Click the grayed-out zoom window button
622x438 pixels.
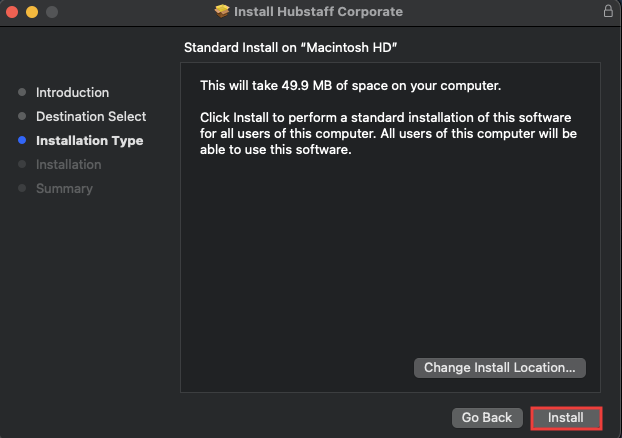click(52, 12)
